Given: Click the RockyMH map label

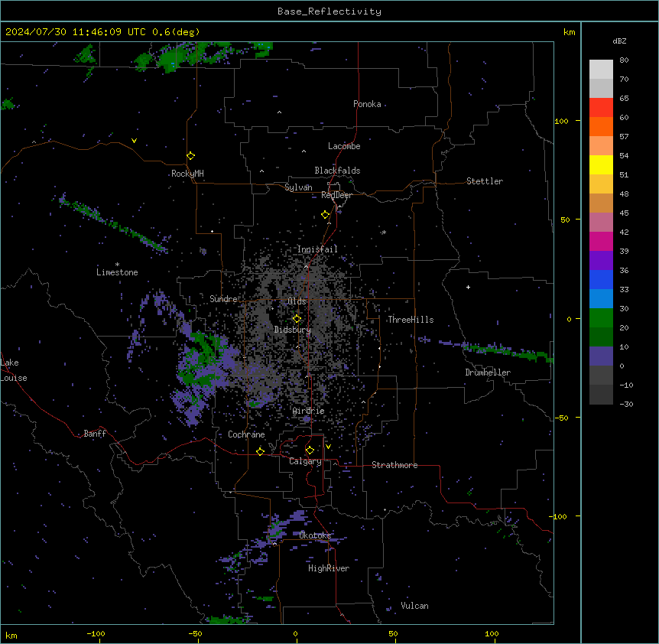Looking at the screenshot, I should 187,174.
